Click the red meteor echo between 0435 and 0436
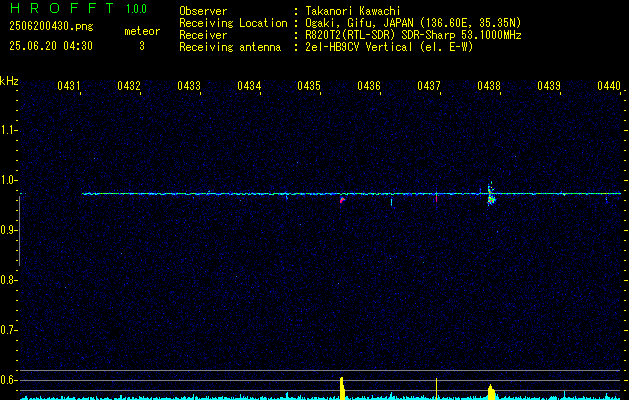The width and height of the screenshot is (629, 400). (x=342, y=199)
